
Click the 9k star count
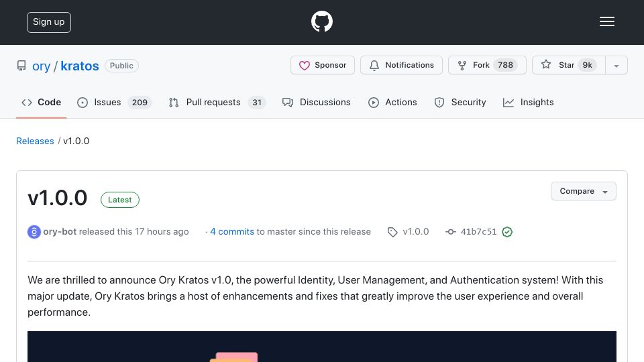(588, 65)
